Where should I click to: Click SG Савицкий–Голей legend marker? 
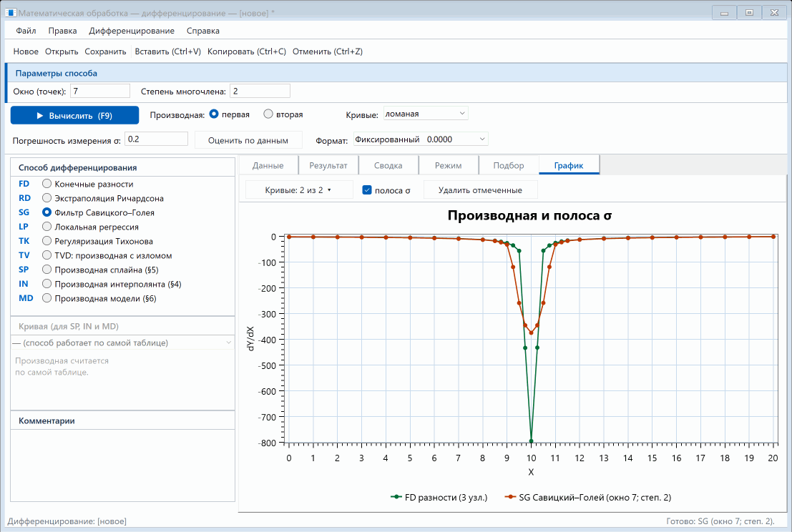(510, 497)
